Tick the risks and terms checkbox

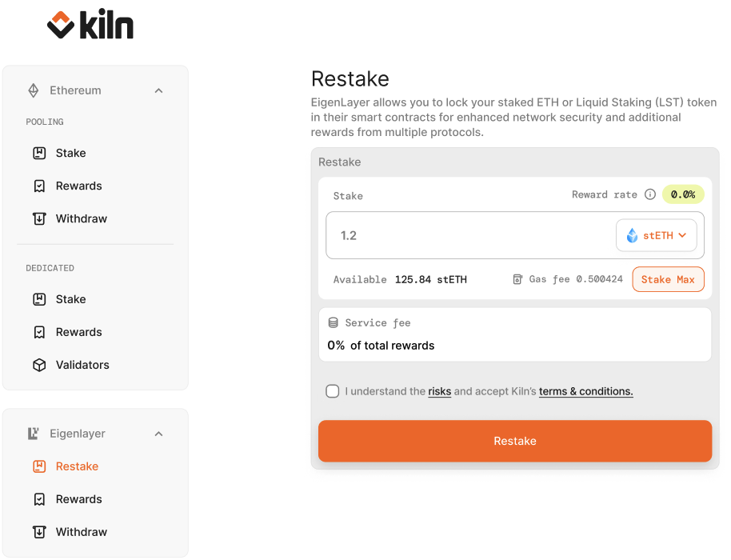point(333,391)
